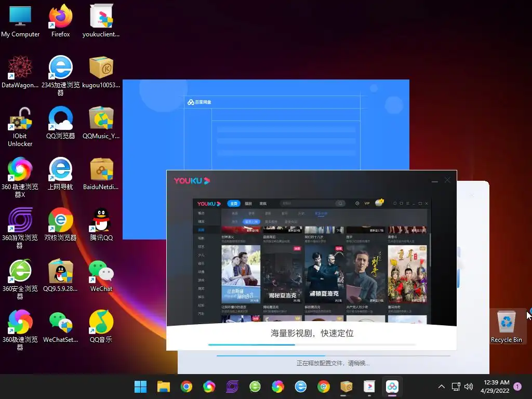
Task: Close the Youku installer window
Action: pos(447,180)
